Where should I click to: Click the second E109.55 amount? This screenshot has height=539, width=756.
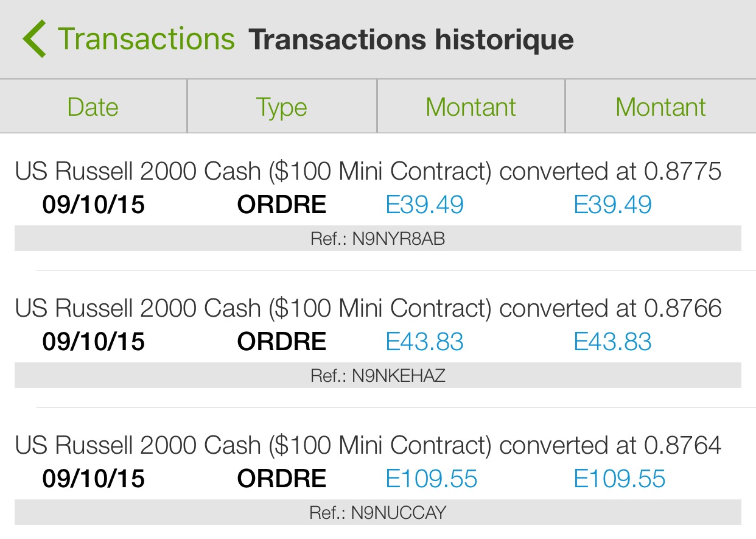coord(619,479)
